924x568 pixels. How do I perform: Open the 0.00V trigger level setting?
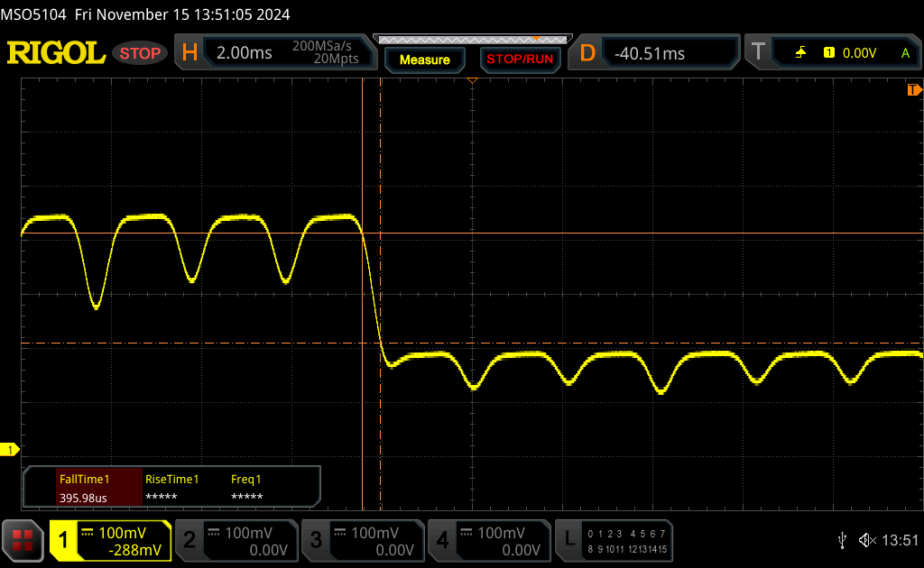pyautogui.click(x=859, y=53)
